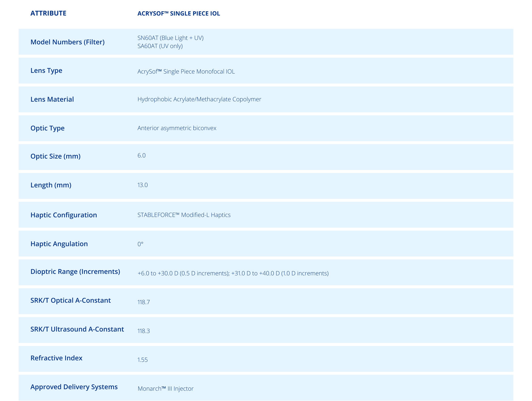Image resolution: width=532 pixels, height=401 pixels.
Task: Click the ATTRIBUTE column header
Action: click(48, 13)
